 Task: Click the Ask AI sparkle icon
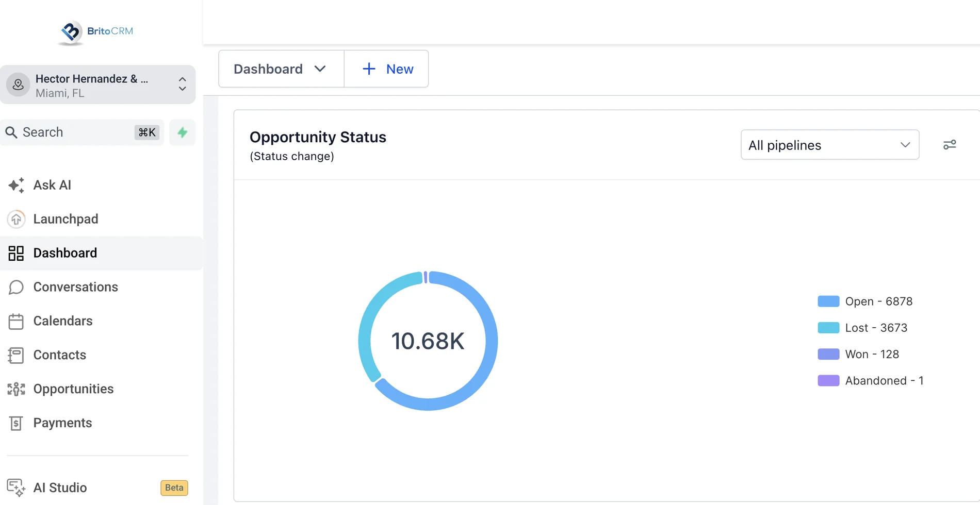pos(16,185)
